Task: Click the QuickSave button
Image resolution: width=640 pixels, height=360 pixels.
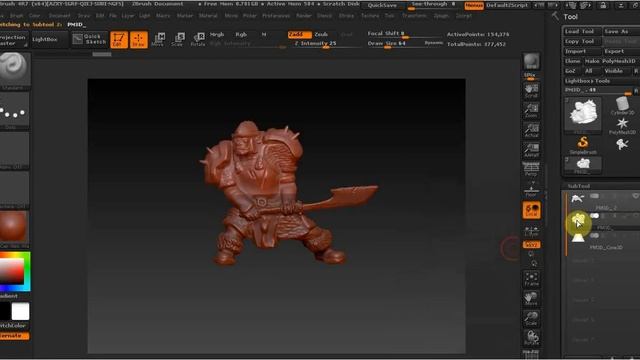Action: (382, 5)
